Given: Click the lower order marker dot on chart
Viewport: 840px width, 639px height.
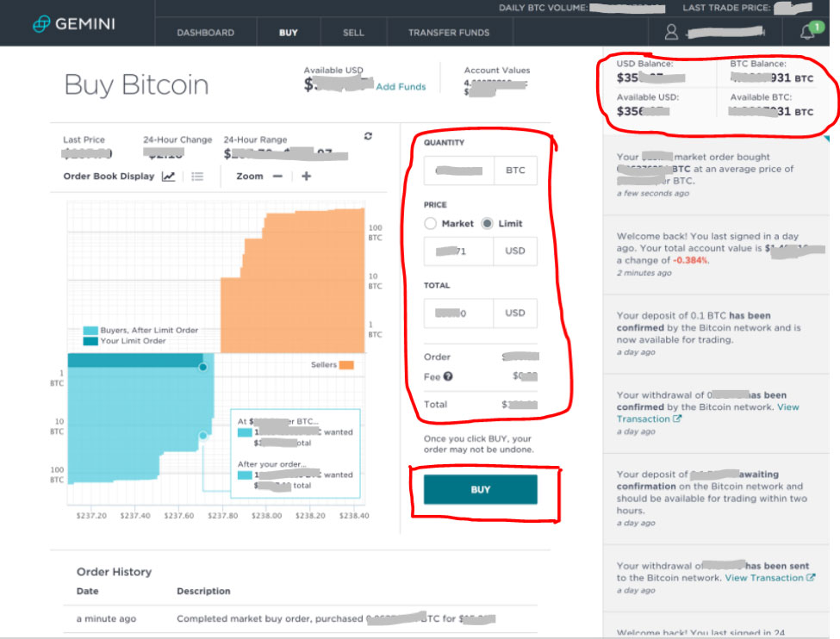Looking at the screenshot, I should (203, 436).
